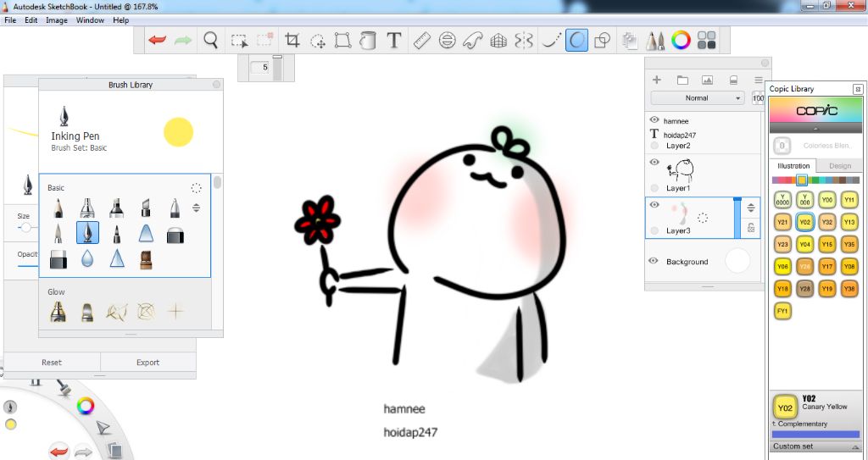868x460 pixels.
Task: Select the Transform tool
Action: [342, 41]
